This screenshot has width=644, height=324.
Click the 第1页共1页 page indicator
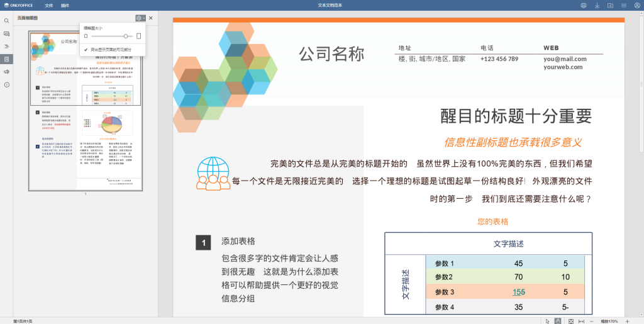23,321
